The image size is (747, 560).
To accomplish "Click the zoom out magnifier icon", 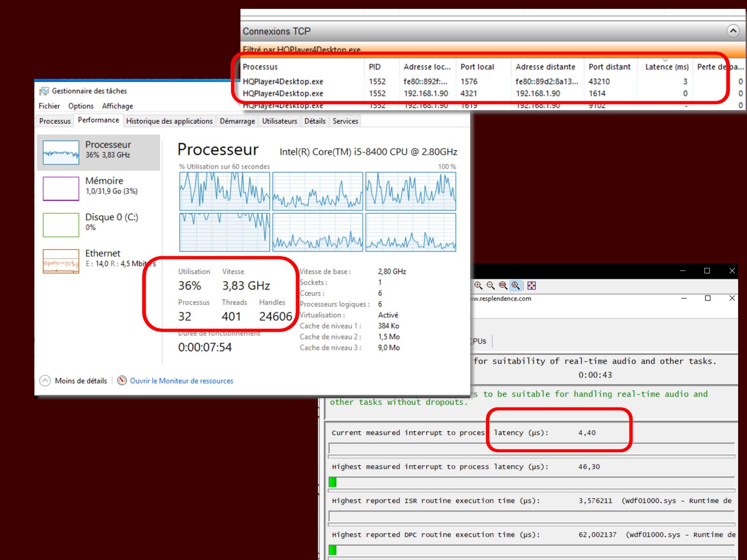I will (491, 285).
